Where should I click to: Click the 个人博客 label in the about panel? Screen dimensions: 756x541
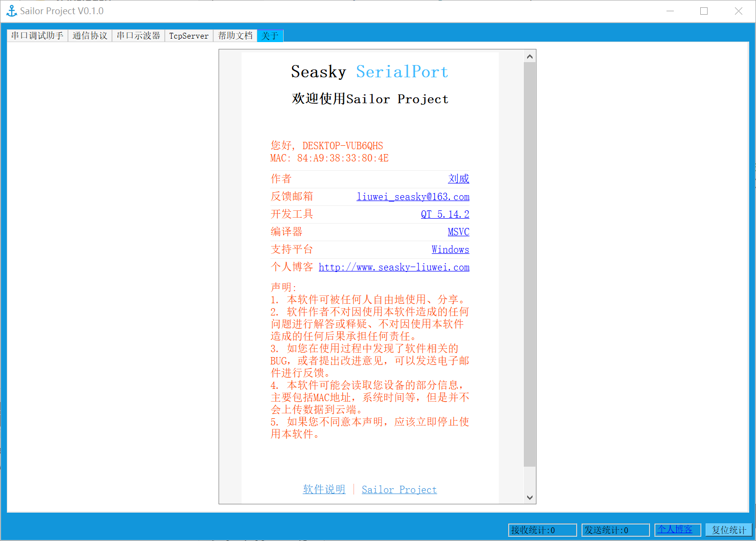point(292,267)
